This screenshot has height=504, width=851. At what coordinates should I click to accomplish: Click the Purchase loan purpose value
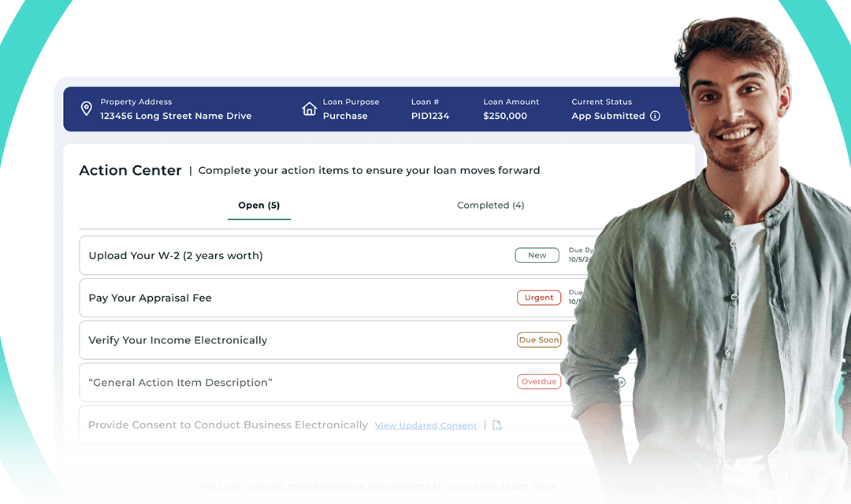click(345, 116)
